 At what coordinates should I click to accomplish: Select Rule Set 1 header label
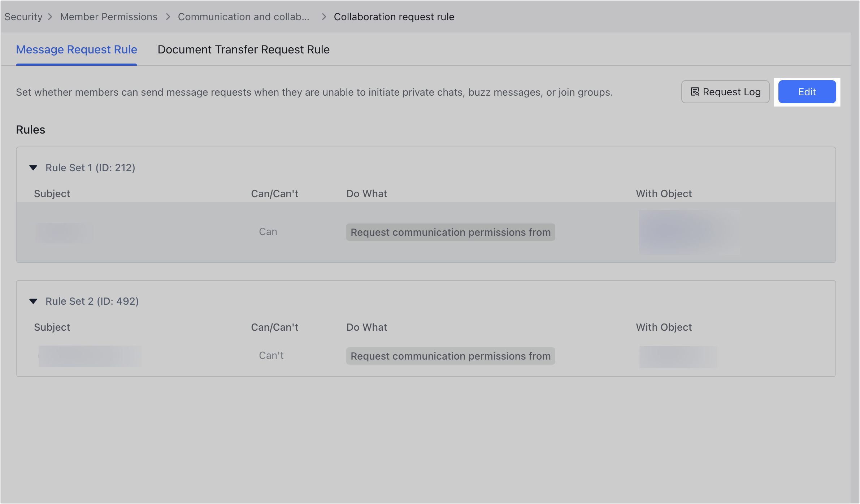90,168
